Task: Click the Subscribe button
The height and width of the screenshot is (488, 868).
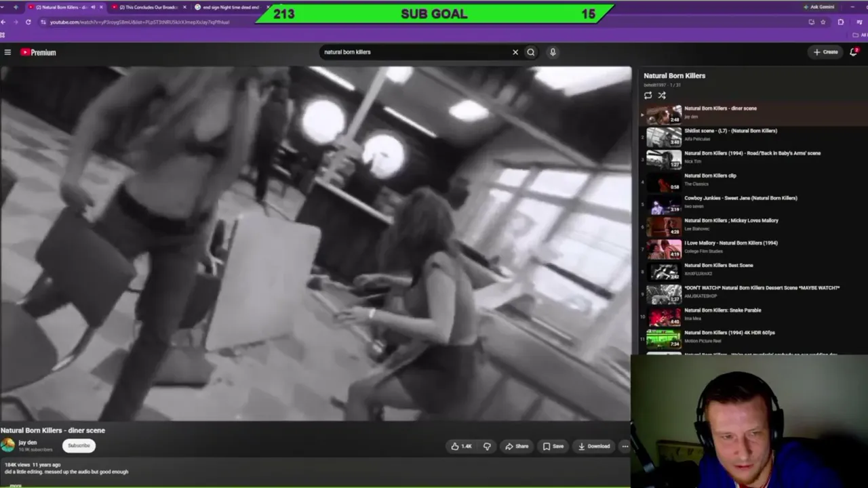Action: pos(79,445)
